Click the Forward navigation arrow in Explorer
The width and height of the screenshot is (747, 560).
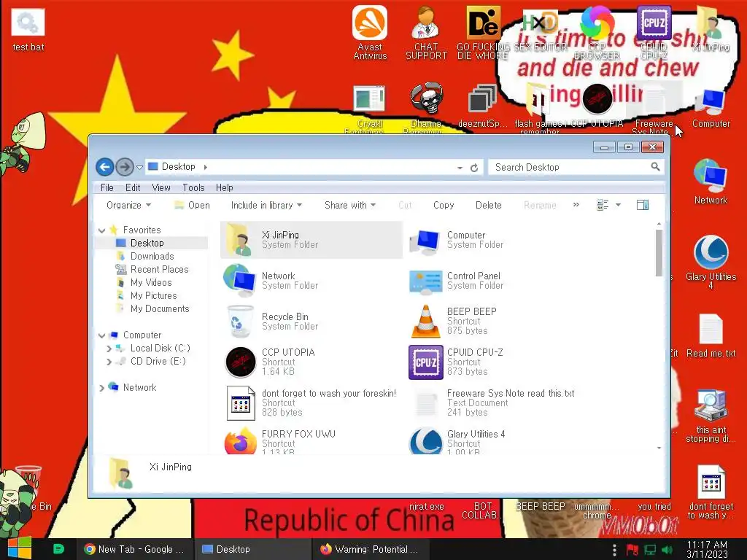[x=125, y=167]
